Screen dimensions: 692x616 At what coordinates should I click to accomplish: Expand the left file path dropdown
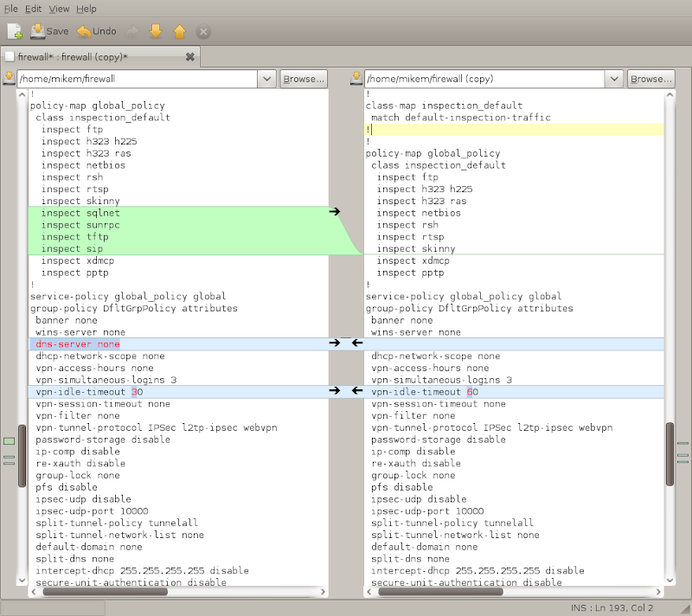pyautogui.click(x=266, y=79)
